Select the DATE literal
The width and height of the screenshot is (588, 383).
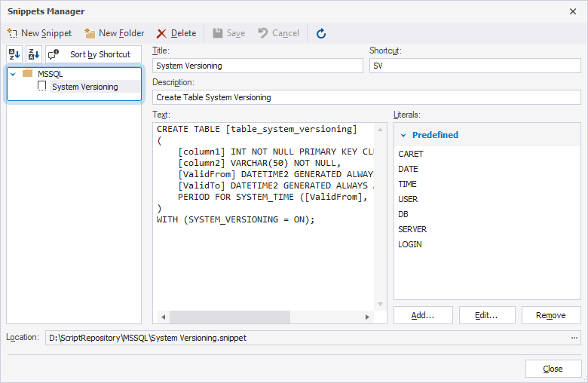tap(408, 169)
